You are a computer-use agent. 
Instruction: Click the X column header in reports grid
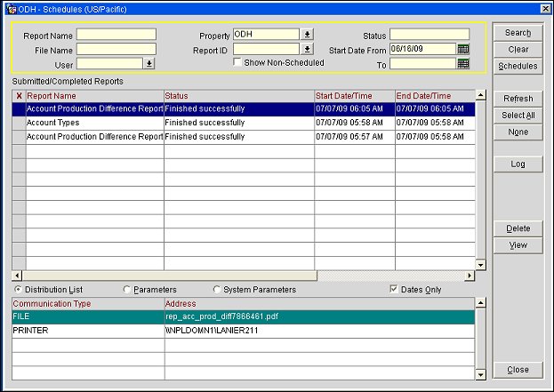19,95
